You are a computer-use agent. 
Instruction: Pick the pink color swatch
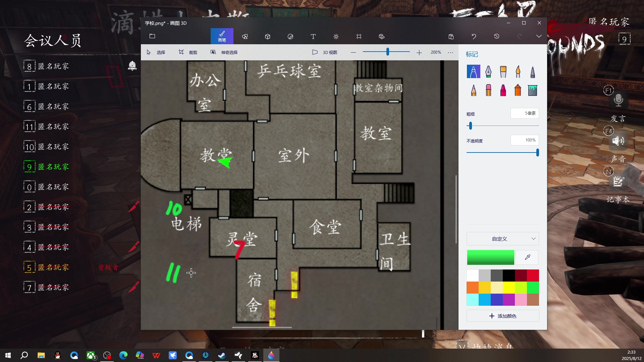(521, 300)
